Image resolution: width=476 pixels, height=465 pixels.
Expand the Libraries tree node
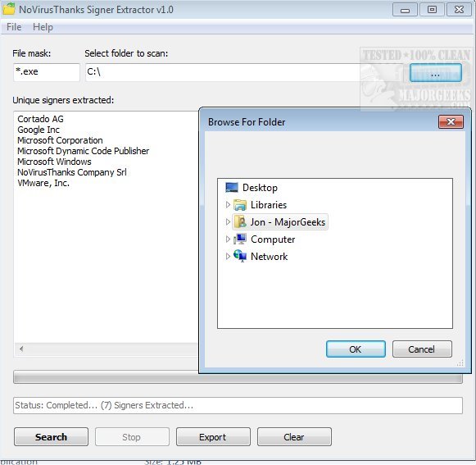click(x=228, y=205)
